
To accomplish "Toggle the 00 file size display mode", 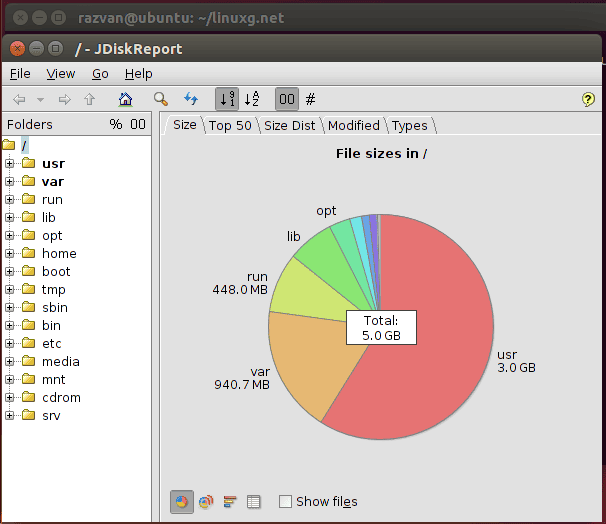I will point(287,99).
